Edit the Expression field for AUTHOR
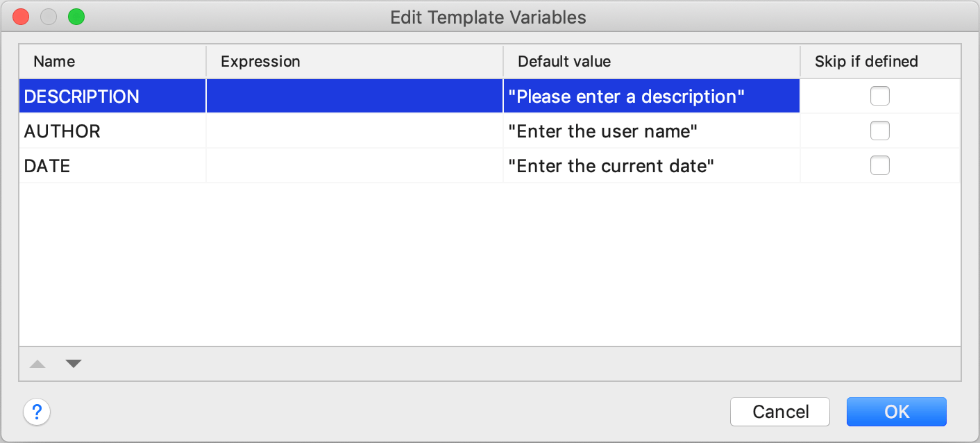The height and width of the screenshot is (443, 980). coord(354,131)
